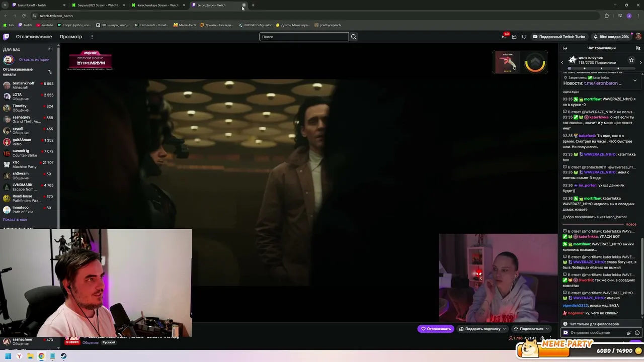Viewport: 644px width, 362px height.
Task: Focus the Поиск search field
Action: tap(304, 37)
